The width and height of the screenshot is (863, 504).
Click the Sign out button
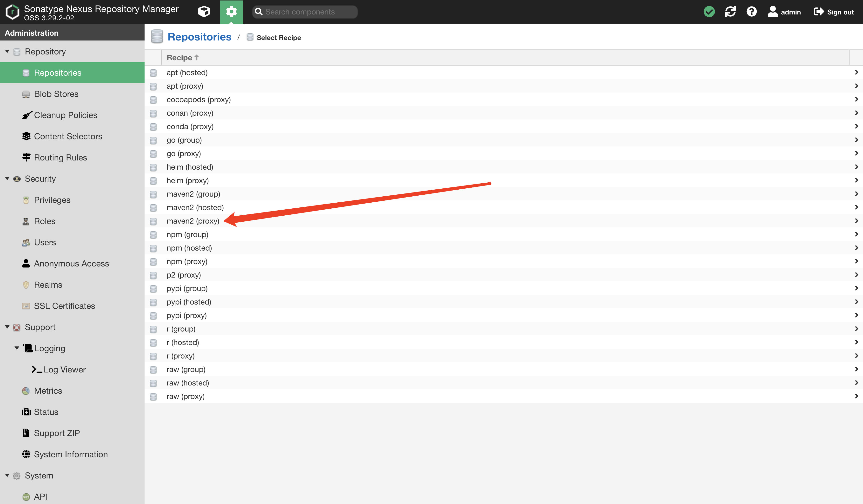tap(834, 12)
